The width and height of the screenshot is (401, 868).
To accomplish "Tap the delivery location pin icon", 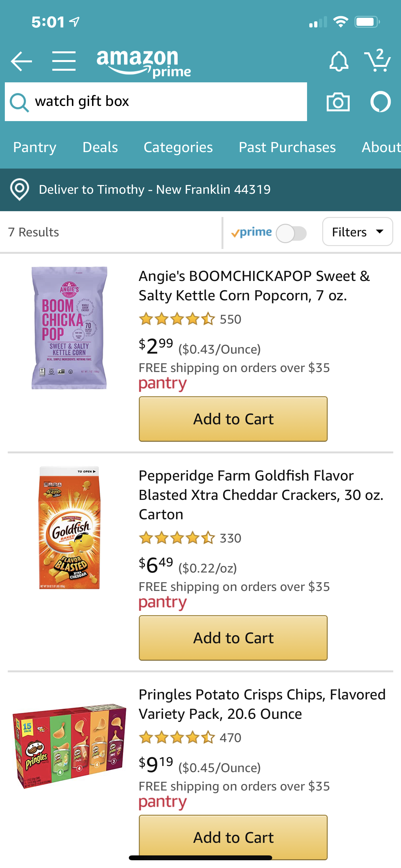I will 20,189.
